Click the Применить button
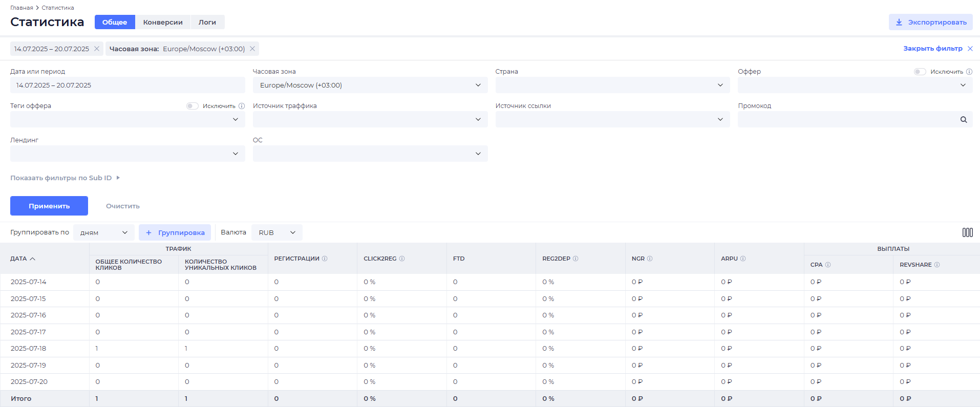The width and height of the screenshot is (980, 407). [49, 206]
